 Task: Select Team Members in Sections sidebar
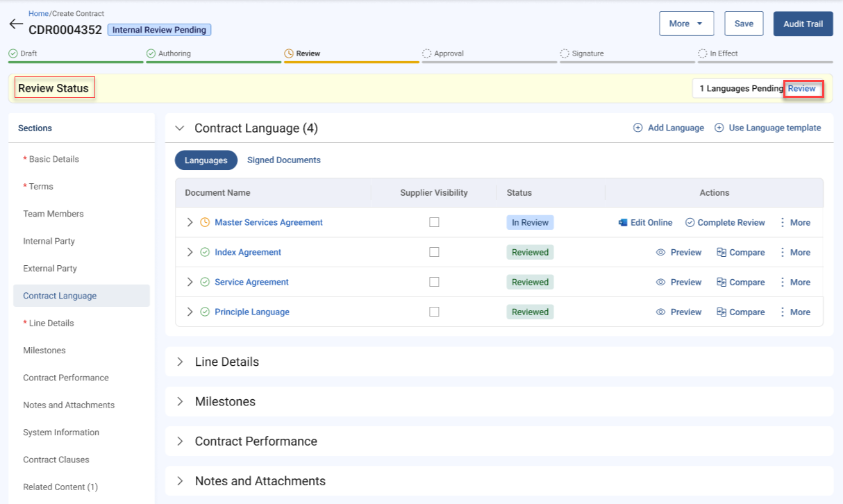point(53,214)
